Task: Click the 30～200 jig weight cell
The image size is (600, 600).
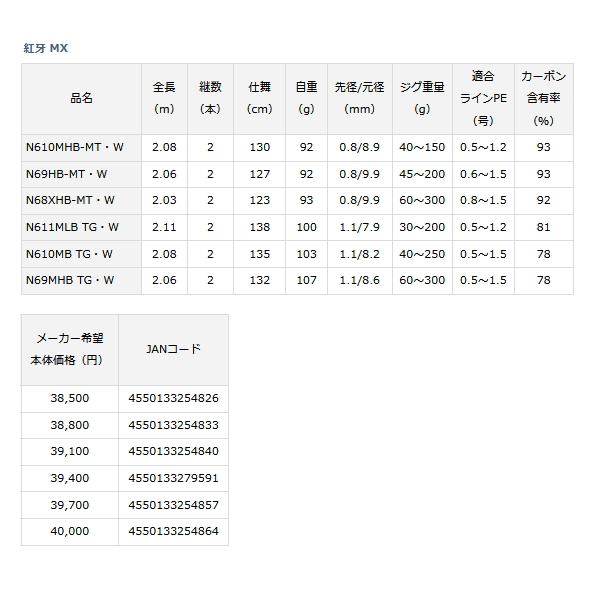Action: [x=422, y=227]
